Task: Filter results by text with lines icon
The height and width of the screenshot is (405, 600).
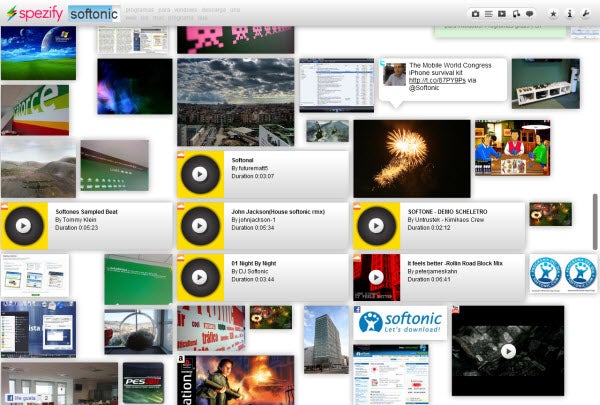Action: coord(489,14)
